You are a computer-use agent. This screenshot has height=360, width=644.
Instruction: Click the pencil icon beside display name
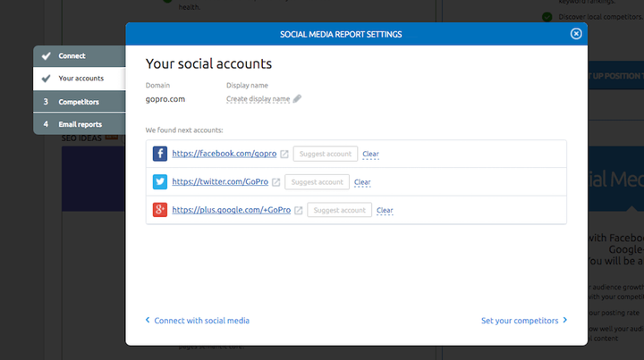(x=297, y=98)
